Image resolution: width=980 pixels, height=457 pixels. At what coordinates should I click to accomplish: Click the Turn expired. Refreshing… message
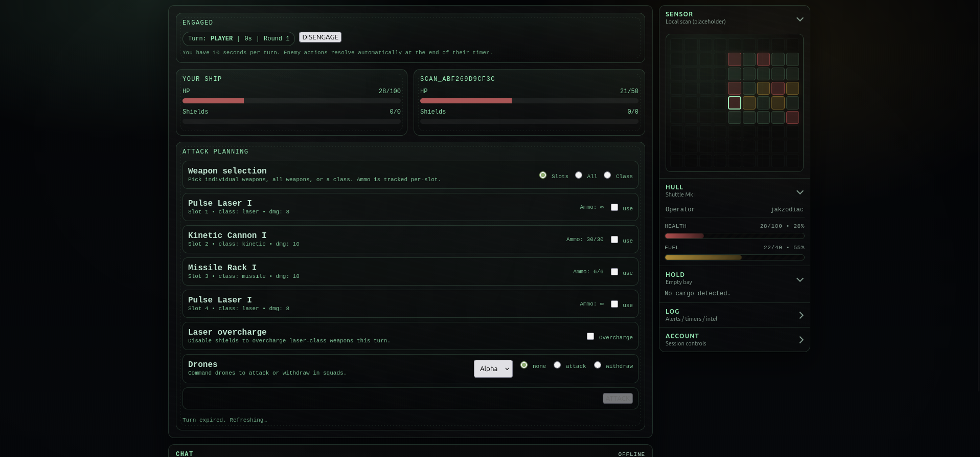(x=224, y=420)
